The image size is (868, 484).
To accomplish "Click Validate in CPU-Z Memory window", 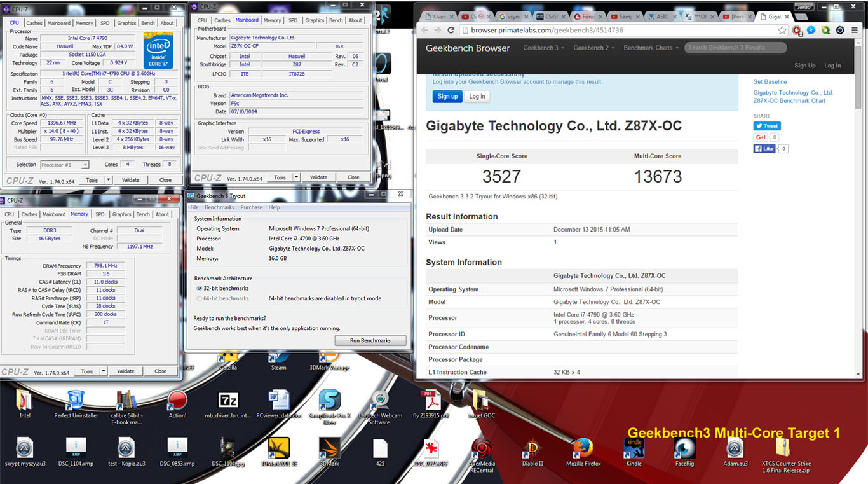I will [x=126, y=371].
